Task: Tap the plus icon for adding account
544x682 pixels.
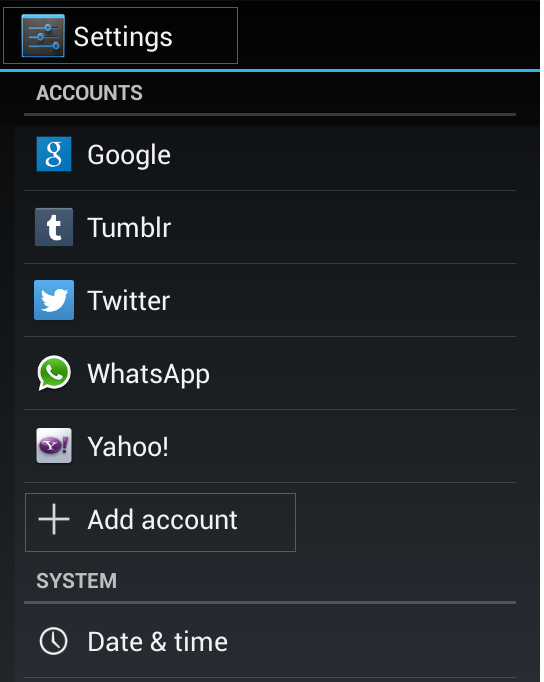Action: point(54,519)
